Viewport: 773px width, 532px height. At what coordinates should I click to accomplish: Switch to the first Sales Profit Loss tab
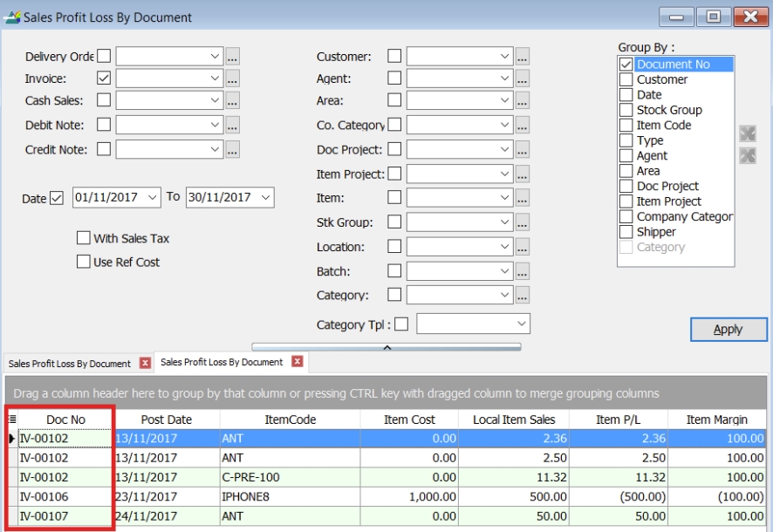tap(70, 363)
